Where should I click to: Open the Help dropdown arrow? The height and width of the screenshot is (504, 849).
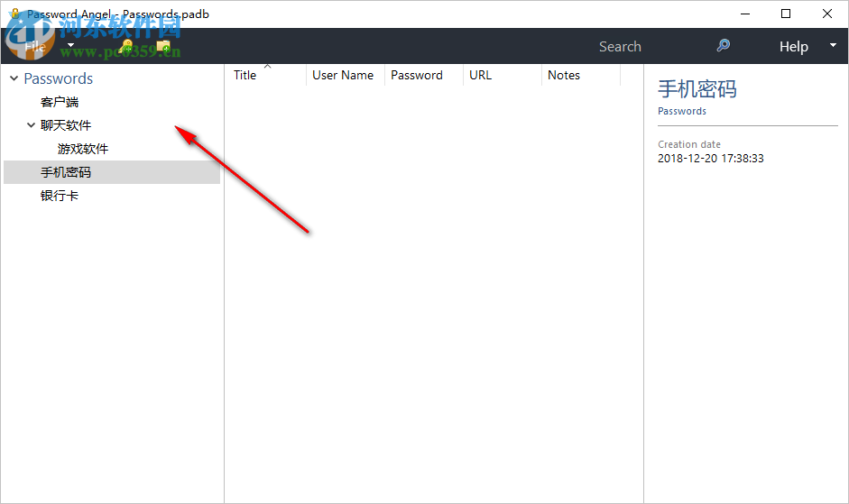(x=833, y=45)
